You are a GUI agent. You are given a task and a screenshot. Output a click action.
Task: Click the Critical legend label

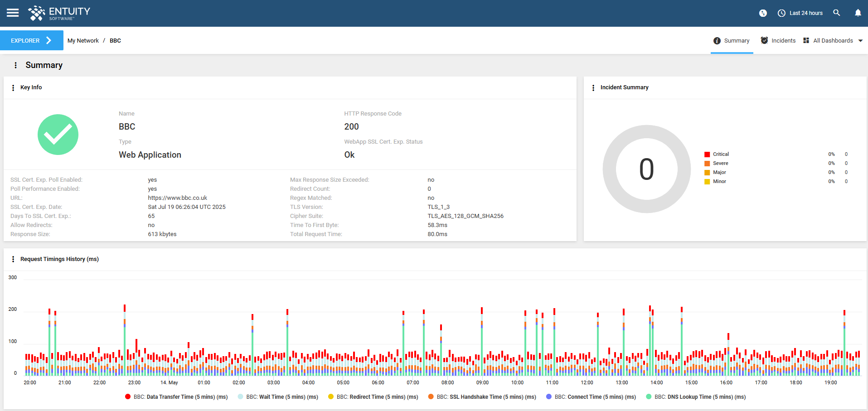click(x=721, y=155)
